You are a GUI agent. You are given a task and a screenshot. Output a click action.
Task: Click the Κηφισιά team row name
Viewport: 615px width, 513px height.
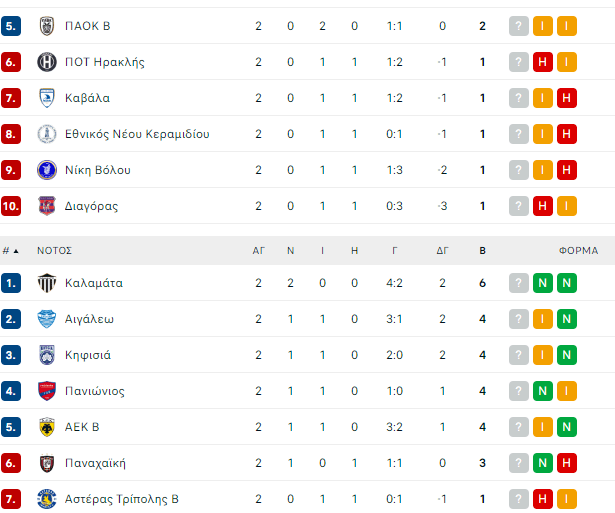click(88, 355)
